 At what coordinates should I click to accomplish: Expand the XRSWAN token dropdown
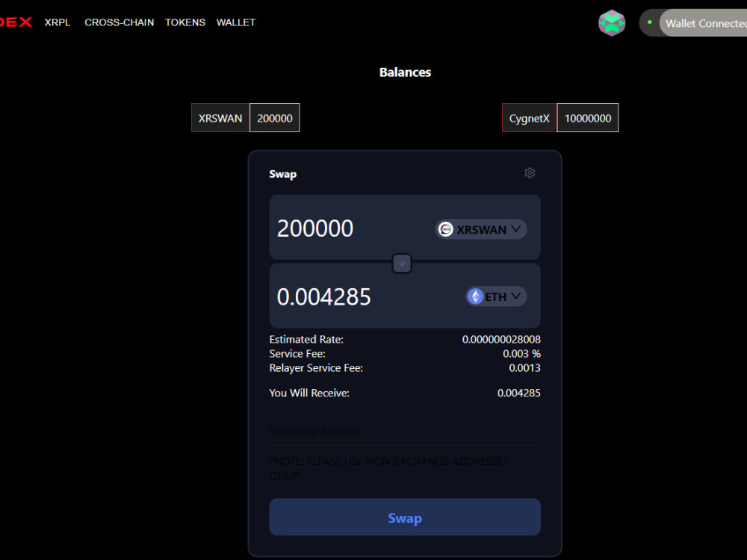[480, 229]
